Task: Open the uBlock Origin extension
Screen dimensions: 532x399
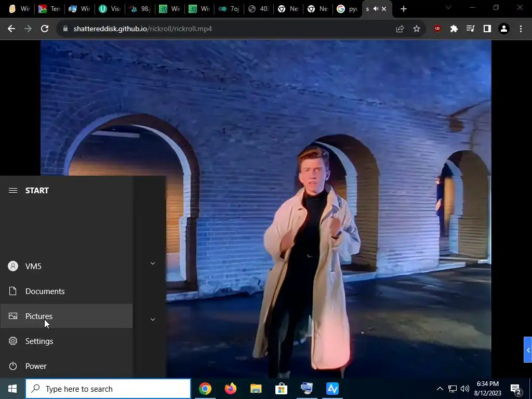Action: pos(437,29)
